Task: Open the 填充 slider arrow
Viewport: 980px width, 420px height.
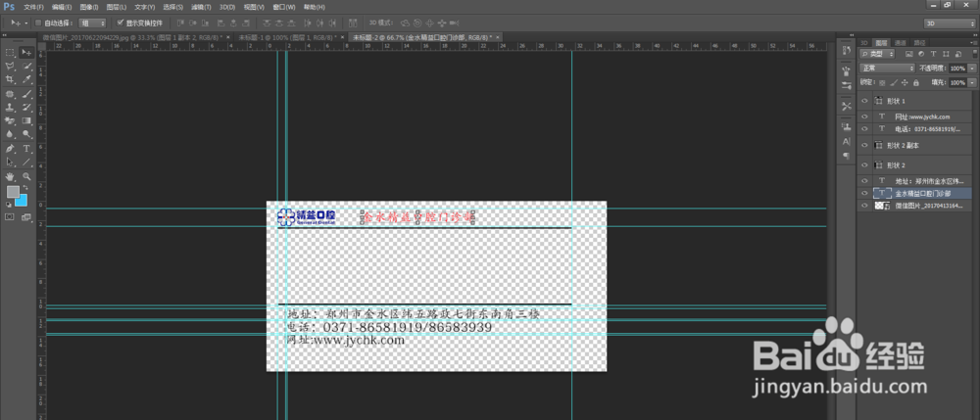Action: coord(972,82)
